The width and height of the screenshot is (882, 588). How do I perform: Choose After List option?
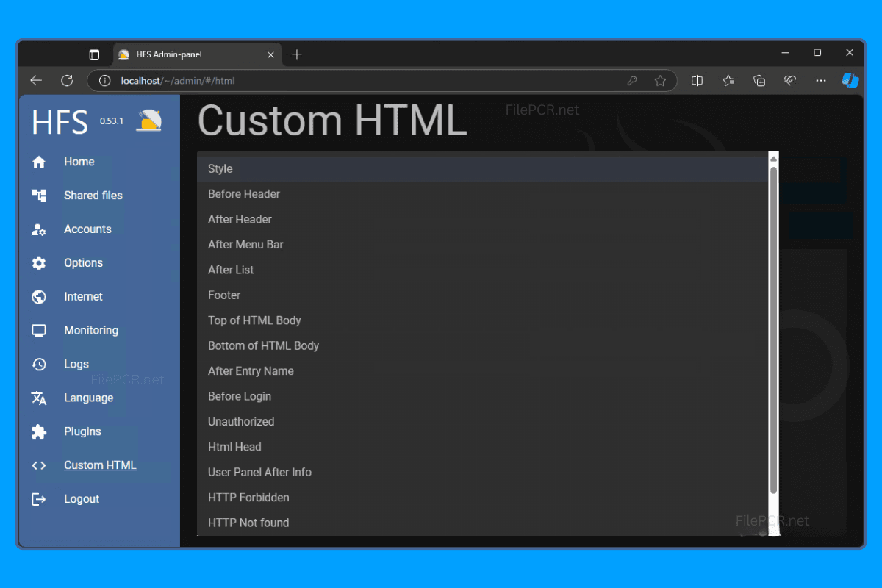[x=482, y=270]
